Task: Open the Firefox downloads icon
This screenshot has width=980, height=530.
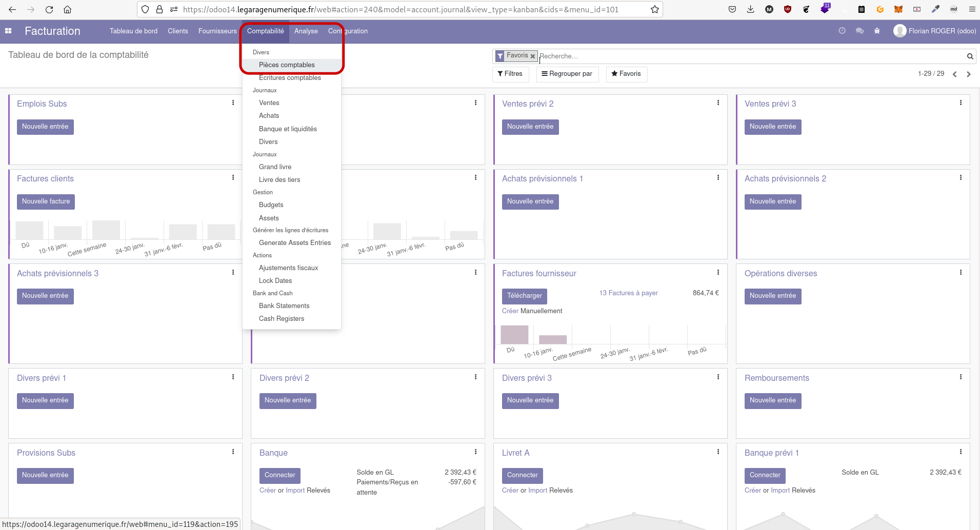Action: tap(750, 9)
